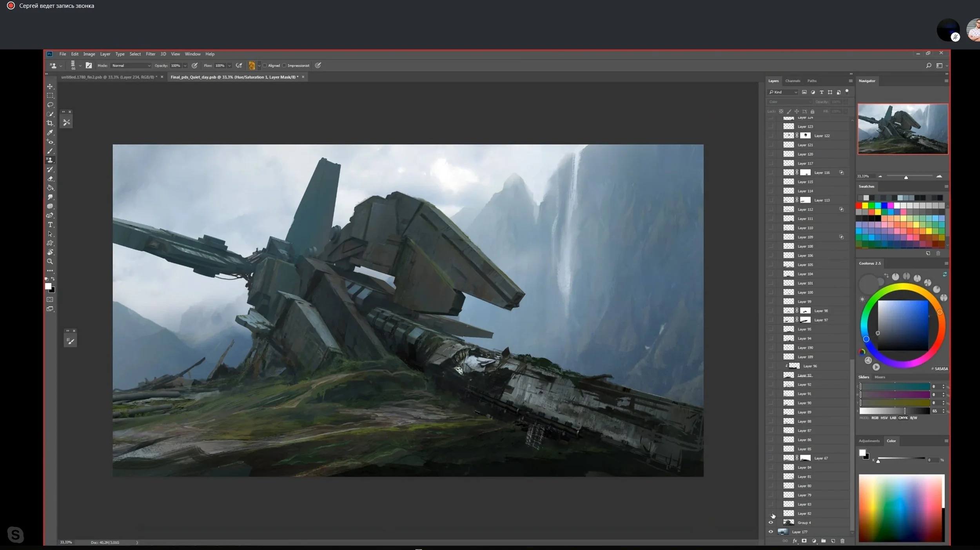
Task: Open the Window menu
Action: click(x=192, y=54)
